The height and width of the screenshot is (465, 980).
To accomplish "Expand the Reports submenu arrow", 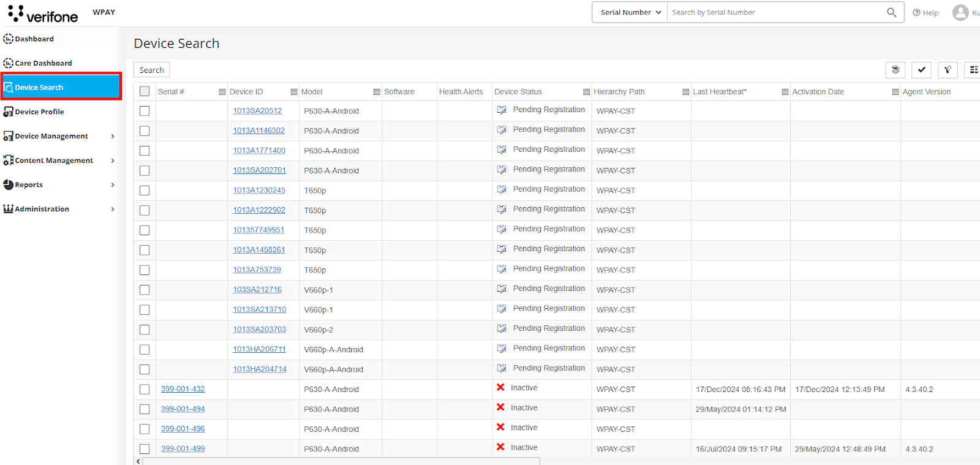I will click(113, 185).
